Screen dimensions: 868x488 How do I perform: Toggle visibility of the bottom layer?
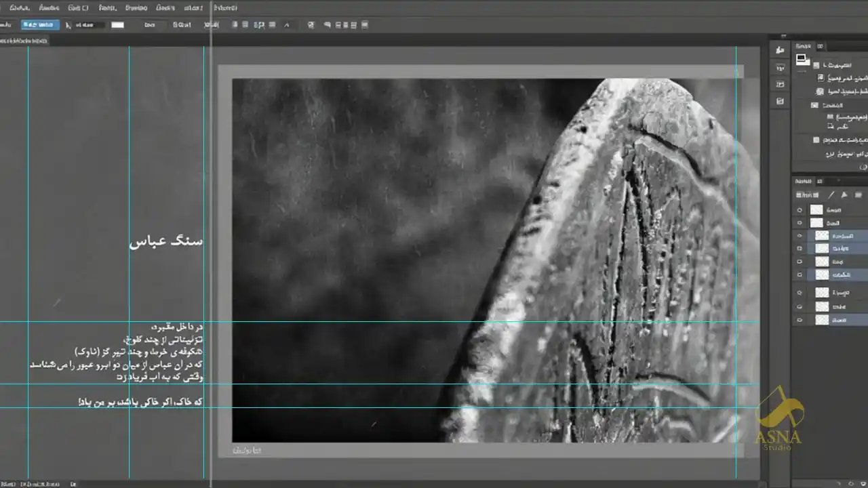[x=800, y=320]
